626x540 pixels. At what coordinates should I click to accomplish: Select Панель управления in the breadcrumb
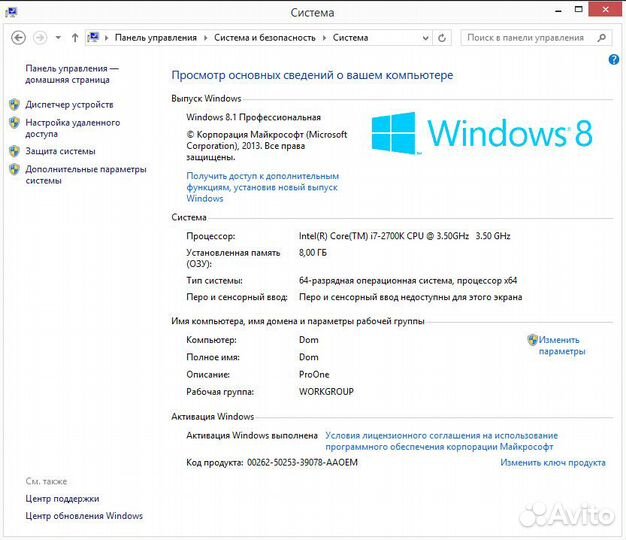pyautogui.click(x=156, y=38)
